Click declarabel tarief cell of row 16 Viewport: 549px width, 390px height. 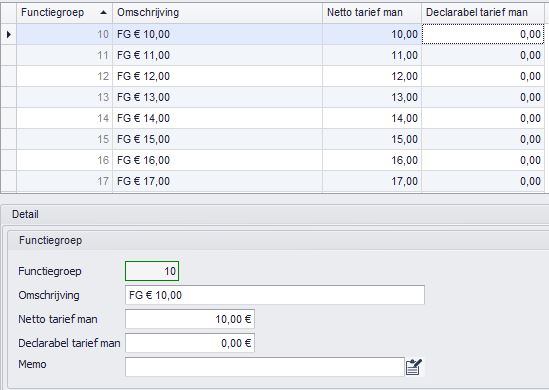click(483, 160)
